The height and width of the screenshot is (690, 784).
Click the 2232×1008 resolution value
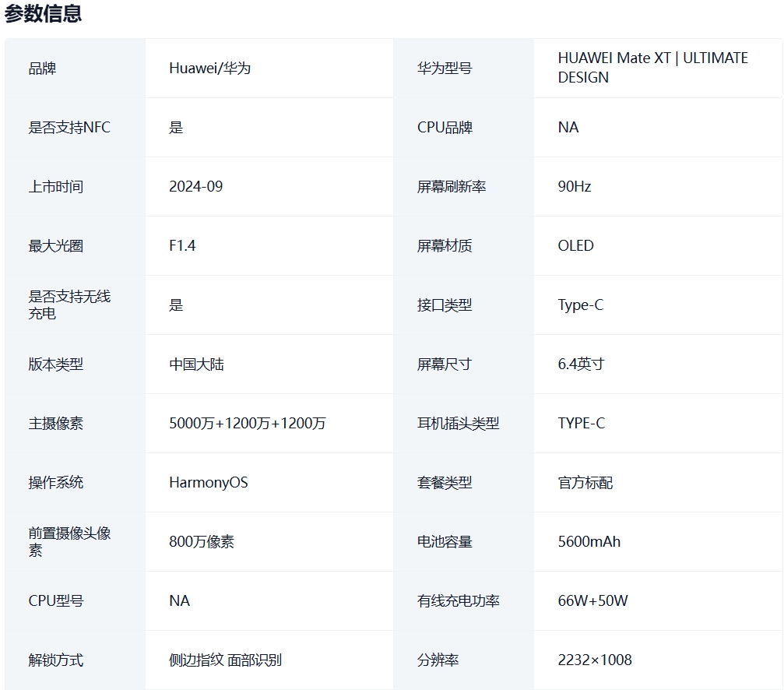pyautogui.click(x=595, y=660)
